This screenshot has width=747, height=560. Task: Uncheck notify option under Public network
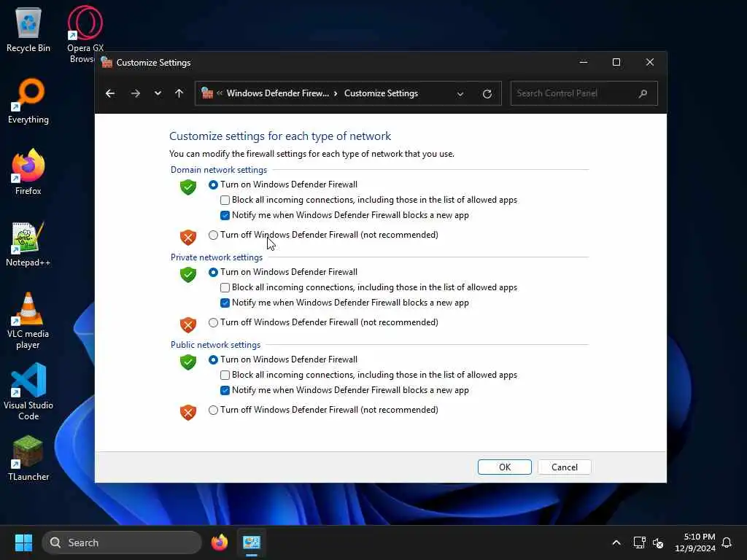click(225, 391)
